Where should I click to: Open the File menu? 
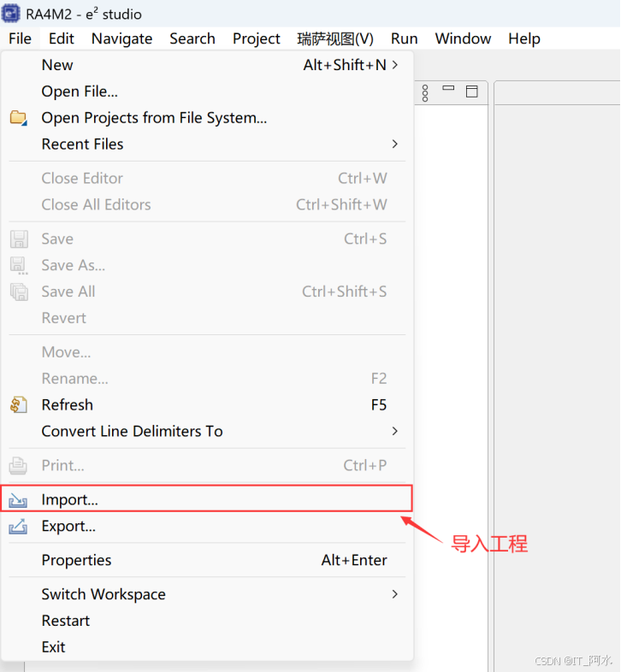(x=21, y=38)
